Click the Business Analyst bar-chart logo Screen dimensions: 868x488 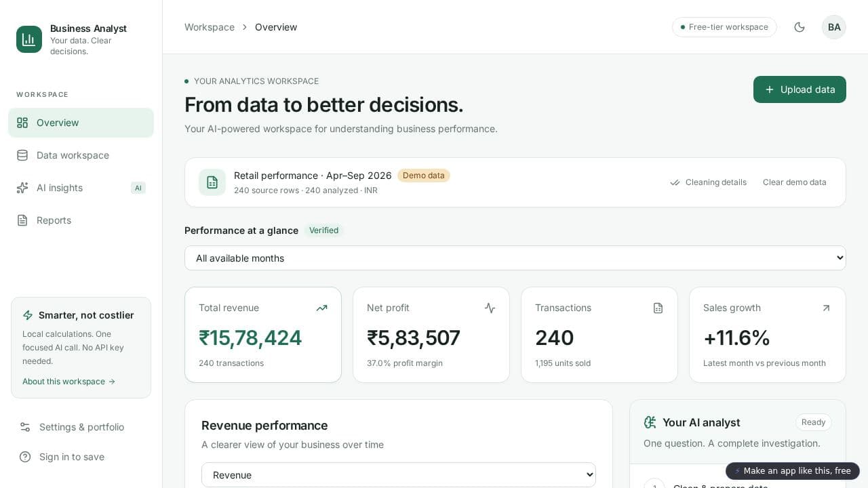pos(29,39)
